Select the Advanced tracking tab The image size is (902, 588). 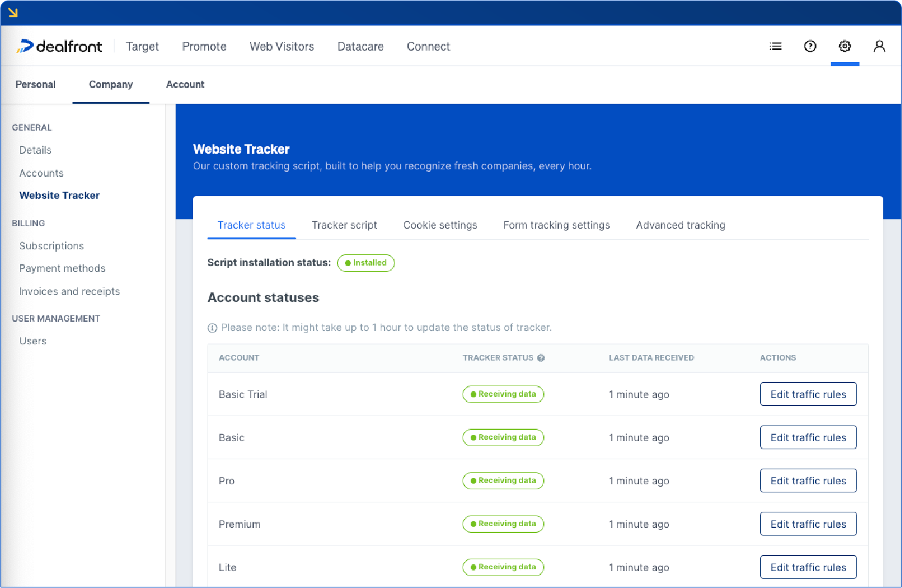(x=680, y=225)
